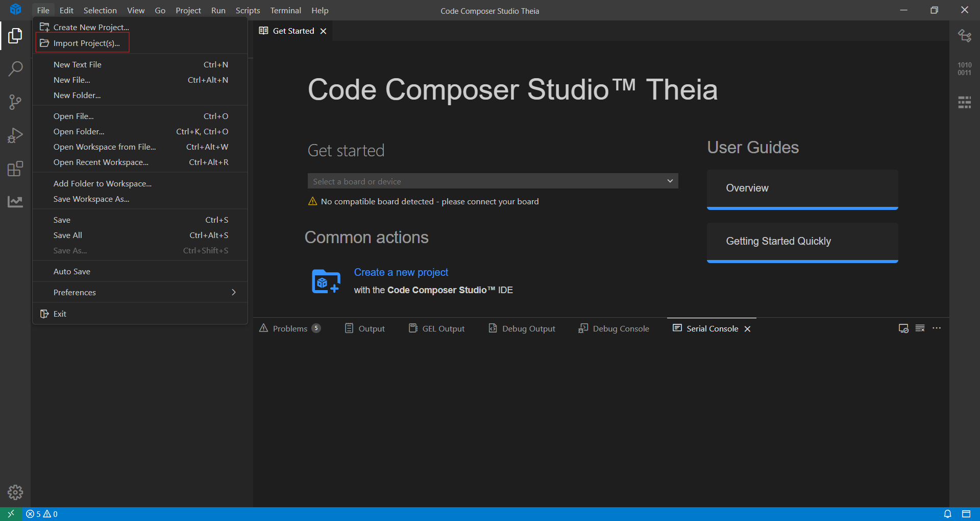
Task: Open the Source Control view
Action: click(x=15, y=102)
